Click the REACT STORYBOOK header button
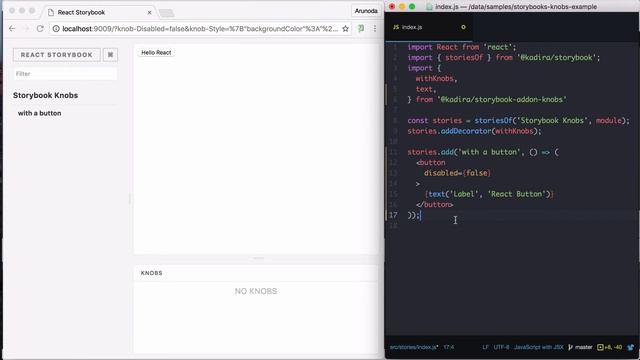The image size is (640, 360). coord(57,55)
